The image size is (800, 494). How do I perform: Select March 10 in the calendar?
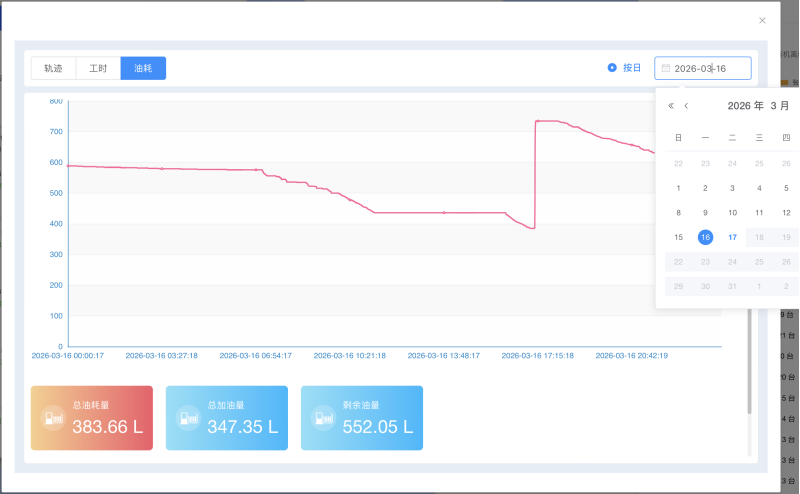tap(732, 212)
